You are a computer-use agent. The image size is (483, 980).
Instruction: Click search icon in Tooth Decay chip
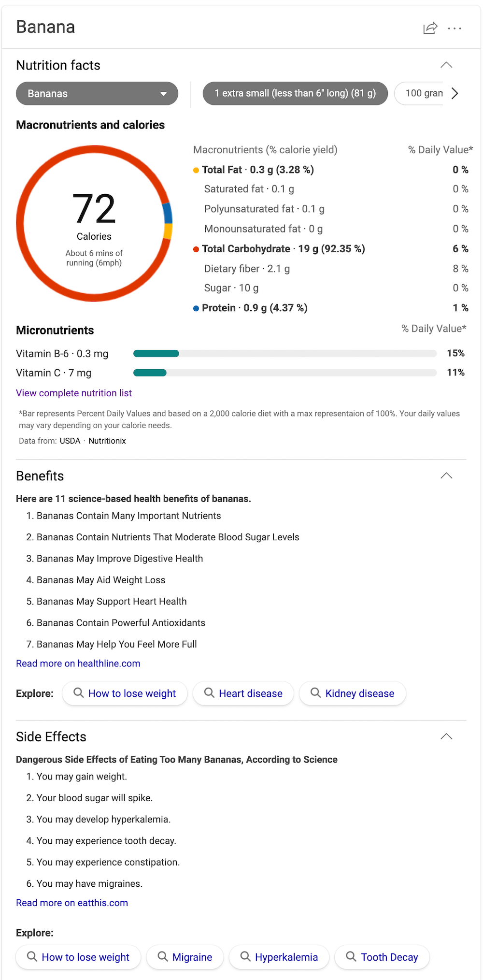pyautogui.click(x=351, y=957)
